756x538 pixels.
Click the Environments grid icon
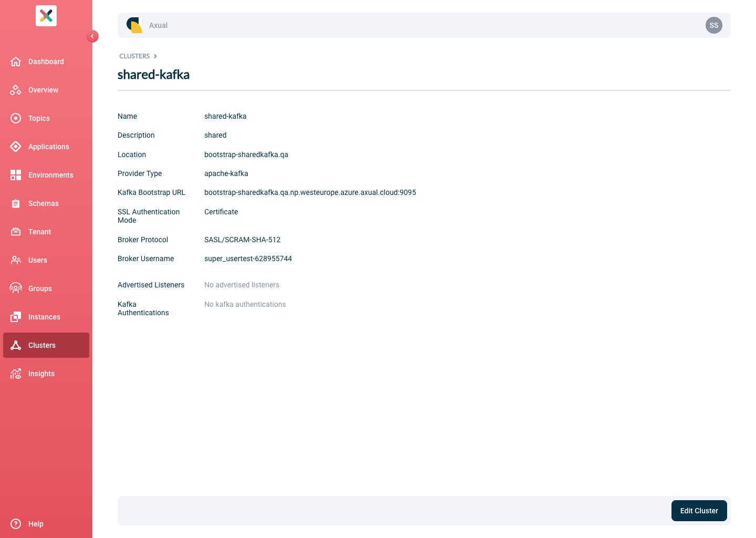point(16,175)
